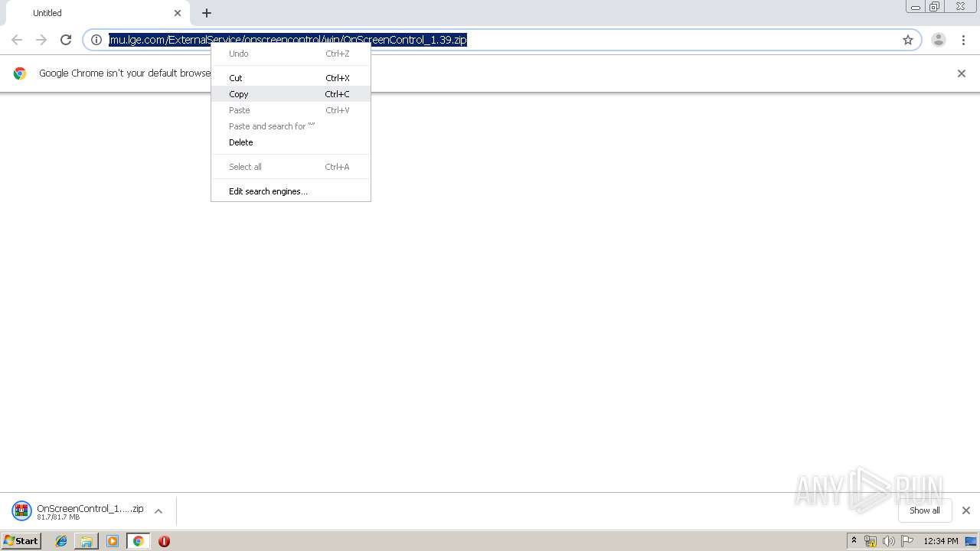This screenshot has width=980, height=551.
Task: Show all downloads
Action: tap(925, 510)
